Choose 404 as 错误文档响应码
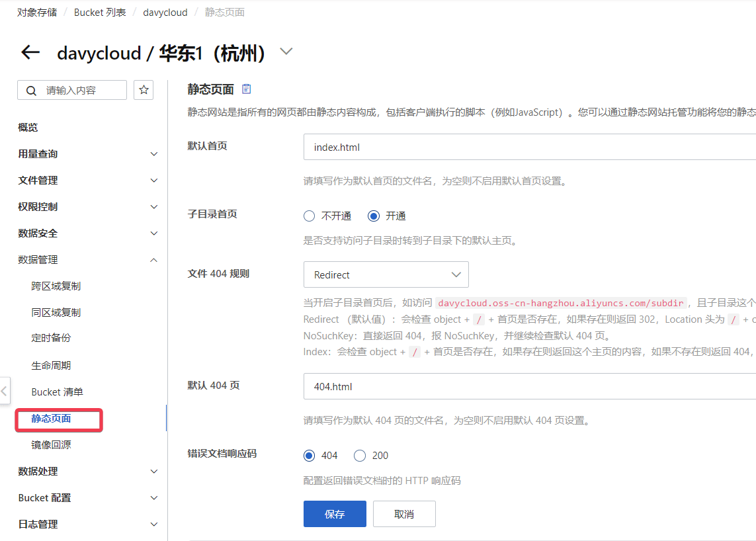756x541 pixels. (x=309, y=455)
